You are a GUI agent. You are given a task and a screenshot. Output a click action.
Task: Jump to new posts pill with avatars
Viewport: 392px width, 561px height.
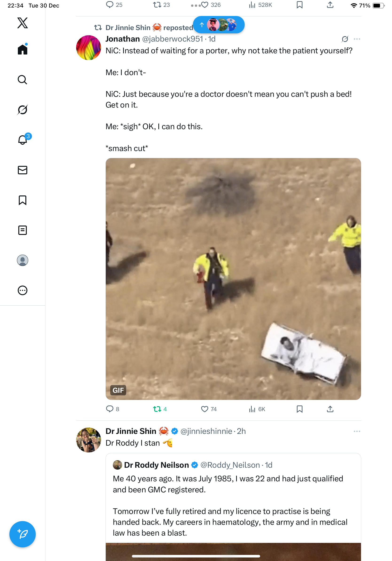point(219,25)
